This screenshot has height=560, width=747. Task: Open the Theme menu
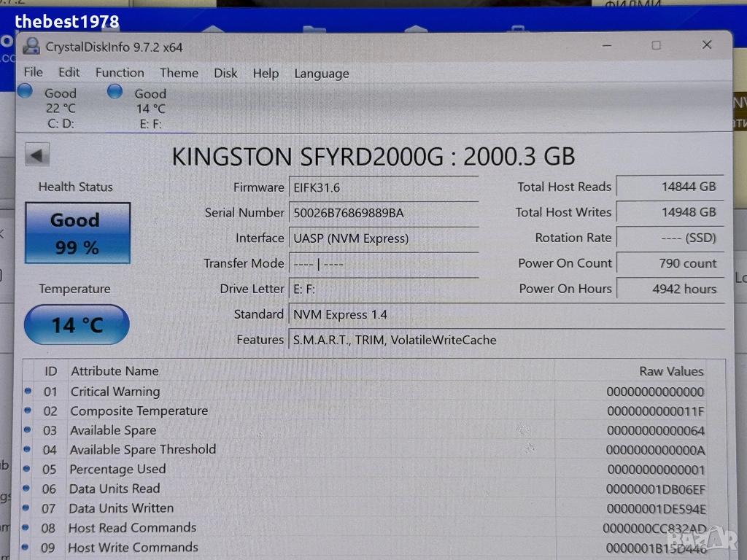click(x=179, y=73)
